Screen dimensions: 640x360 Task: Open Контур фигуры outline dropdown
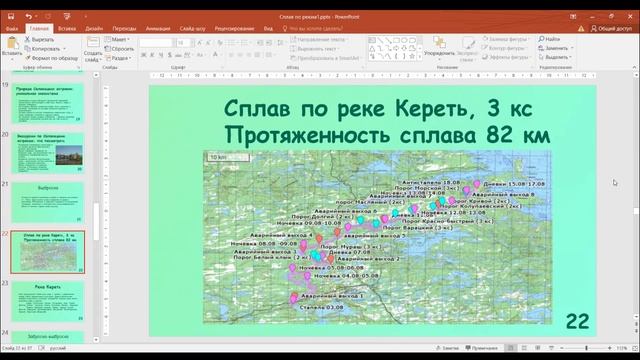(x=504, y=48)
